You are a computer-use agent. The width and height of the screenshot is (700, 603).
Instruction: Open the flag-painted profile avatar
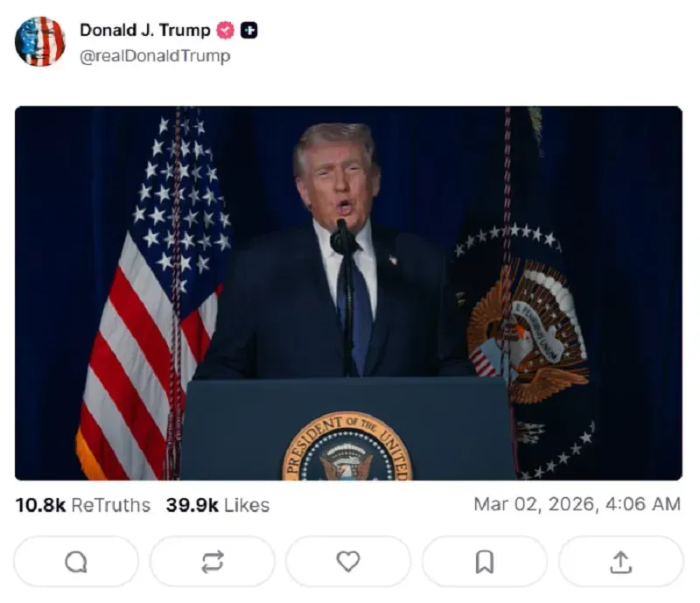[39, 41]
